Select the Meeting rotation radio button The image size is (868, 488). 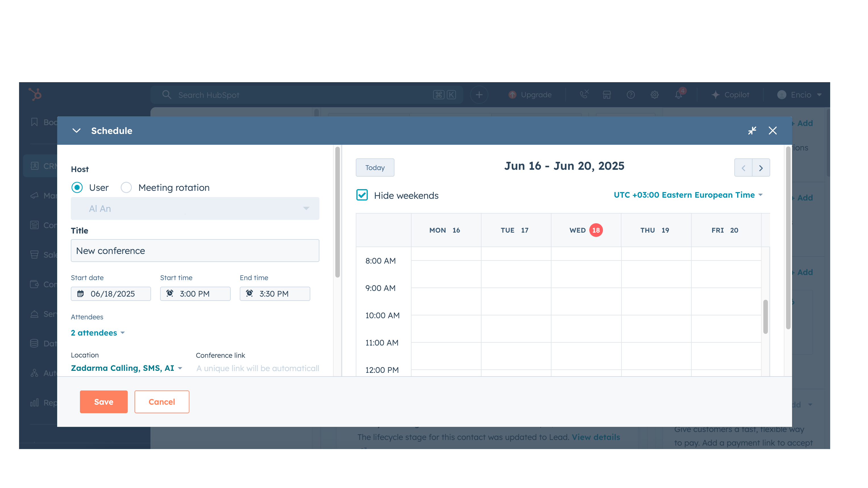pyautogui.click(x=126, y=187)
